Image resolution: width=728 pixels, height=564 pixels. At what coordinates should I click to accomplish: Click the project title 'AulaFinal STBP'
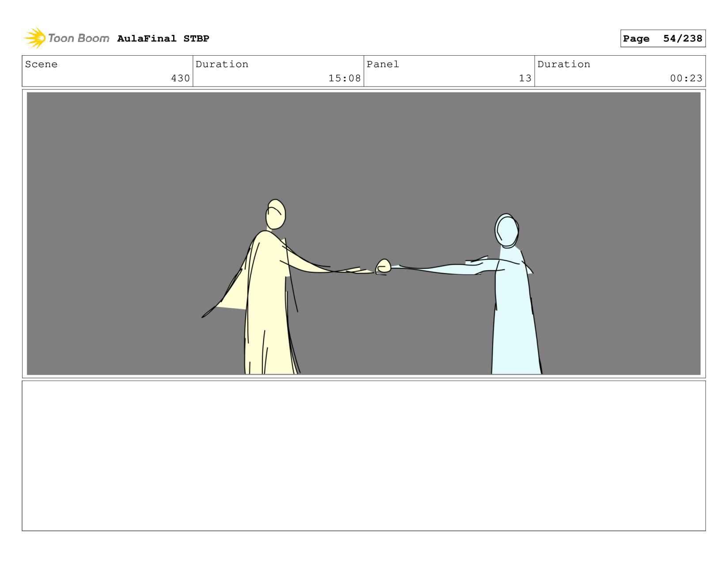click(163, 38)
